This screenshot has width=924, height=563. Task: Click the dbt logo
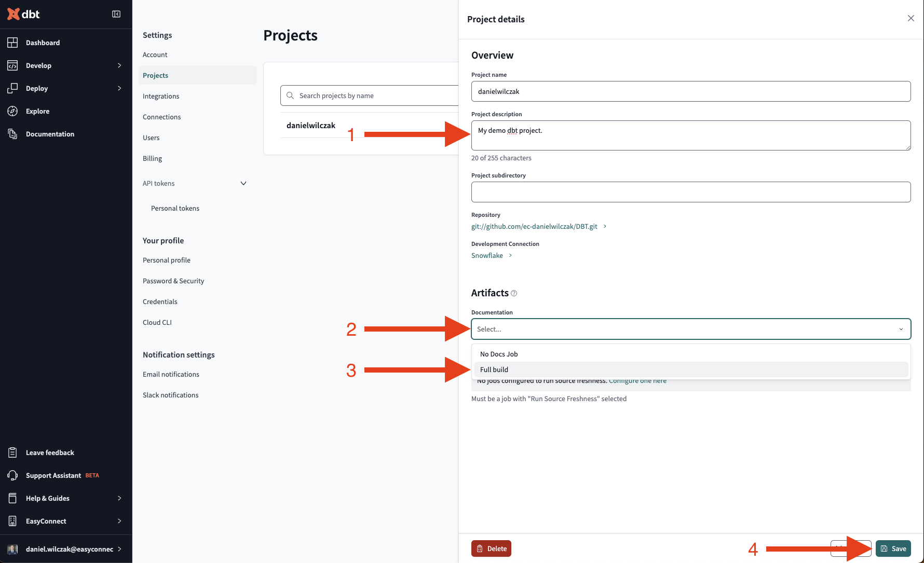click(23, 14)
